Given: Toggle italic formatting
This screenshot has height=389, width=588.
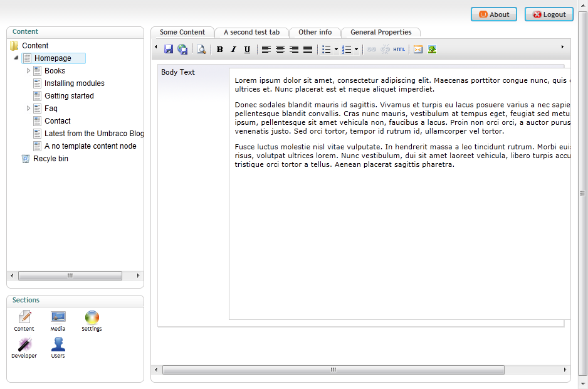Looking at the screenshot, I should click(x=233, y=50).
